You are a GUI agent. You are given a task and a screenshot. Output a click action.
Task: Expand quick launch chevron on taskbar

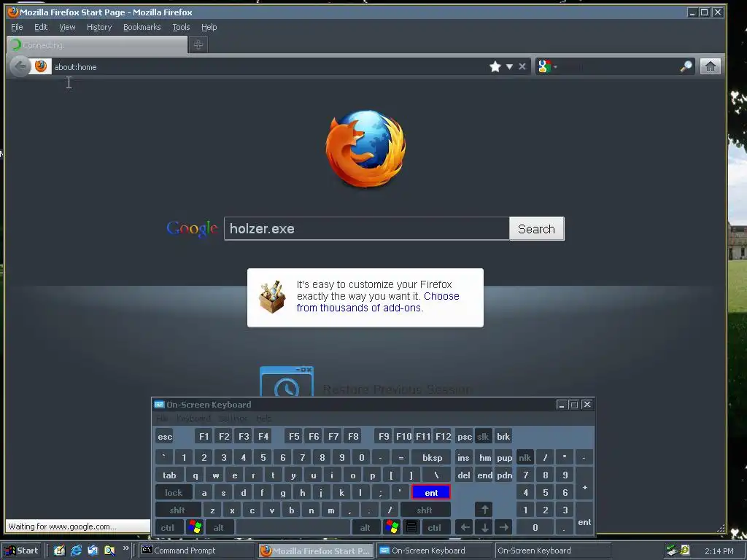coord(125,548)
